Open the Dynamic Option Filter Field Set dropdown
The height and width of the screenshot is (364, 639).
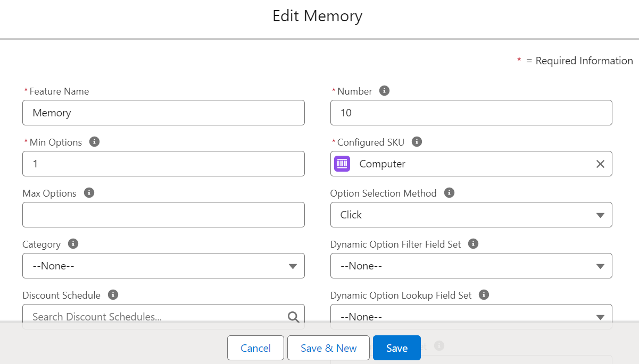471,266
